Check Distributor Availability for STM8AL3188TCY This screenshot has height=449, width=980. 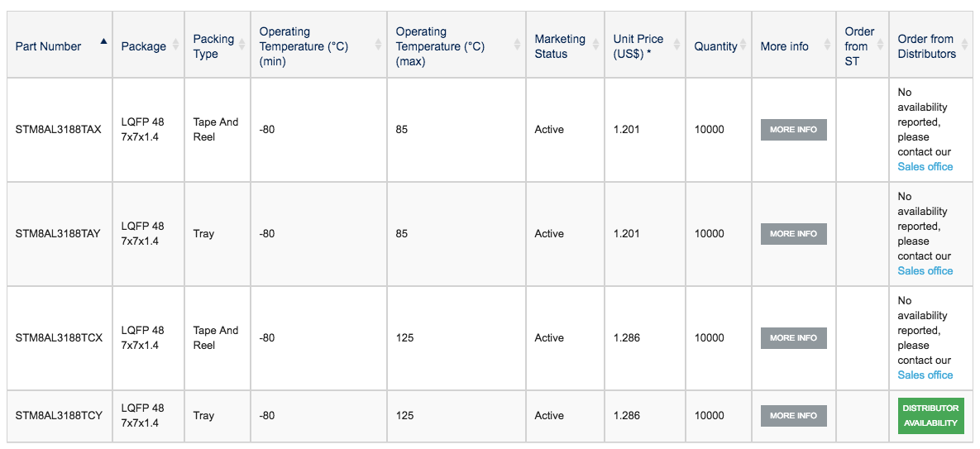point(930,415)
